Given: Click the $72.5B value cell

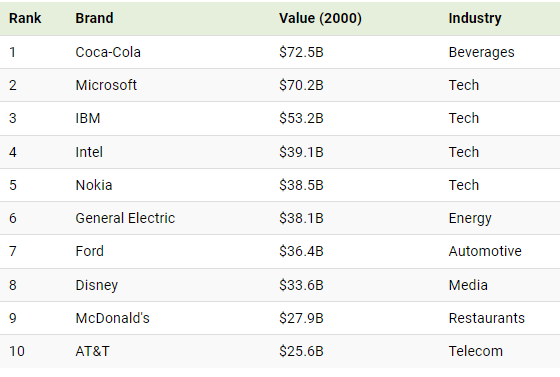Looking at the screenshot, I should pyautogui.click(x=301, y=52).
